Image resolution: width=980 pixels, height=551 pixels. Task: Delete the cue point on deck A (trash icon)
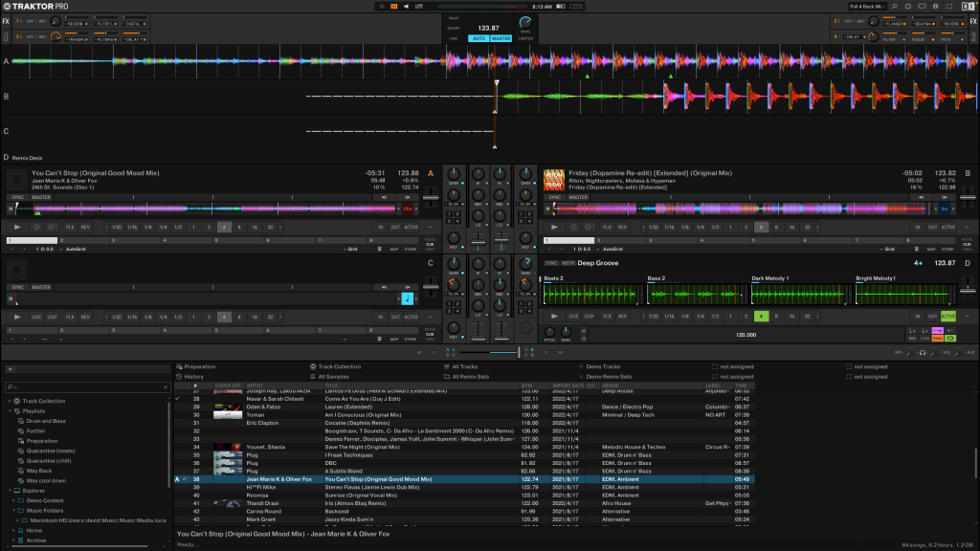pyautogui.click(x=379, y=250)
